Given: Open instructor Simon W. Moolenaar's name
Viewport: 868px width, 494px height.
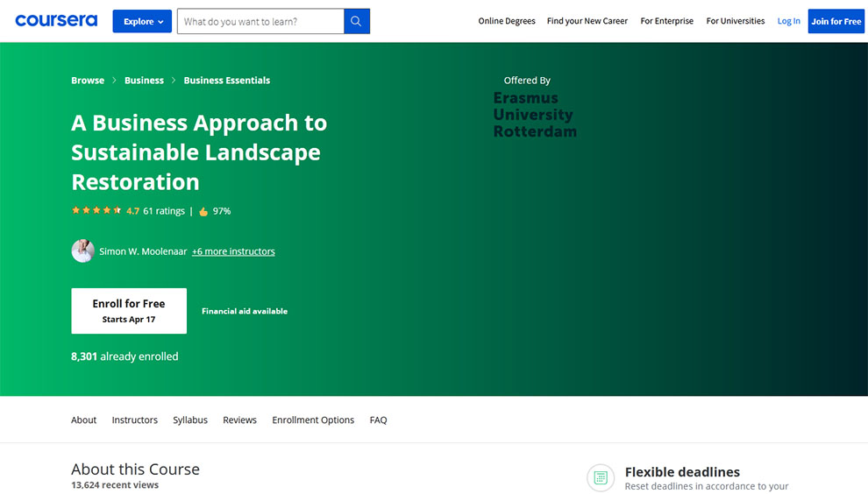Looking at the screenshot, I should pos(143,251).
